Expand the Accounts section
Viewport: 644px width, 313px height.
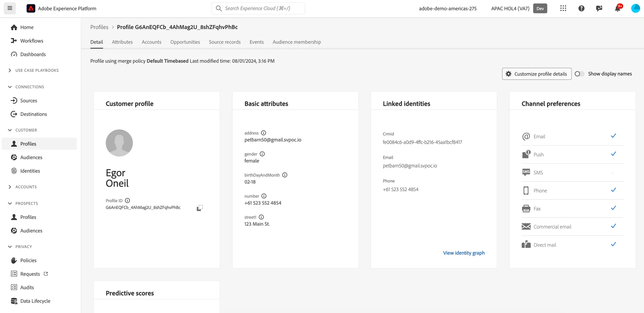(10, 187)
